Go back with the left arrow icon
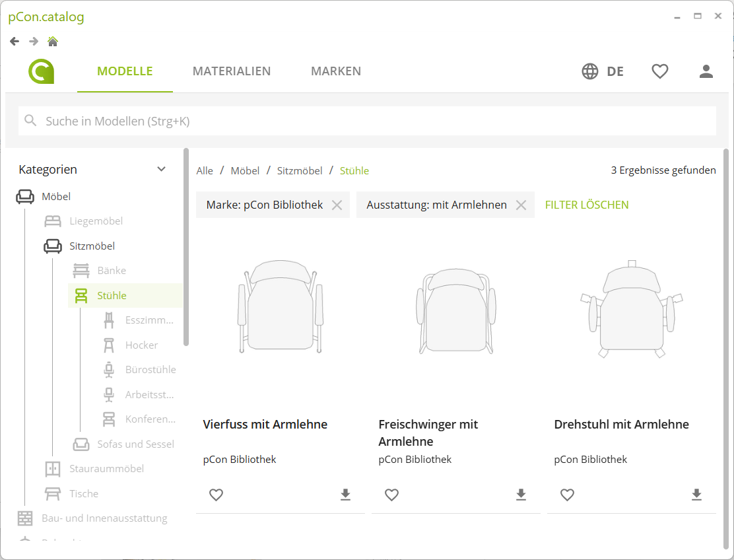This screenshot has height=560, width=734. pos(15,41)
